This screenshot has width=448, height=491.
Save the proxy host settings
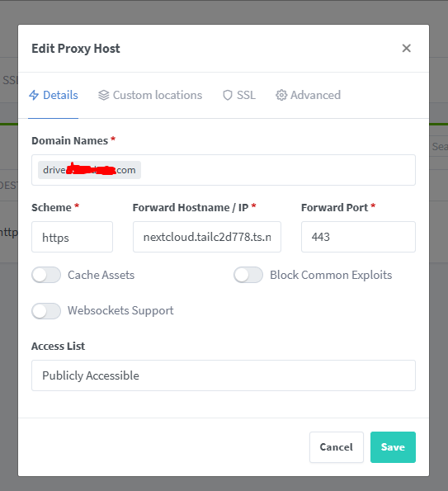(393, 447)
